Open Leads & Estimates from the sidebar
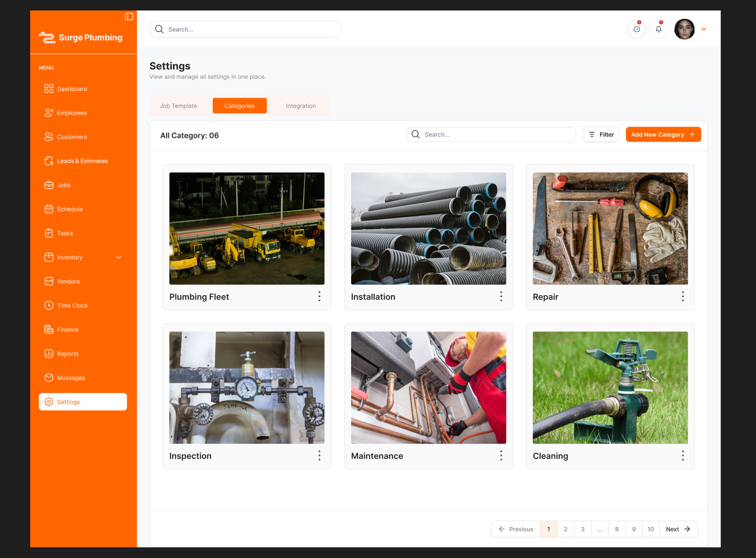 tap(82, 161)
